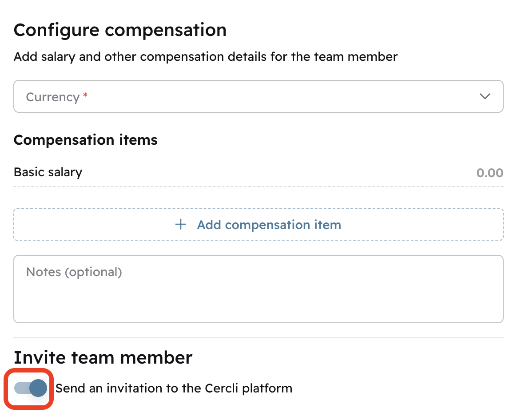Screen dimensions: 517x420
Task: Click the Compensation items subheading
Action: point(86,140)
